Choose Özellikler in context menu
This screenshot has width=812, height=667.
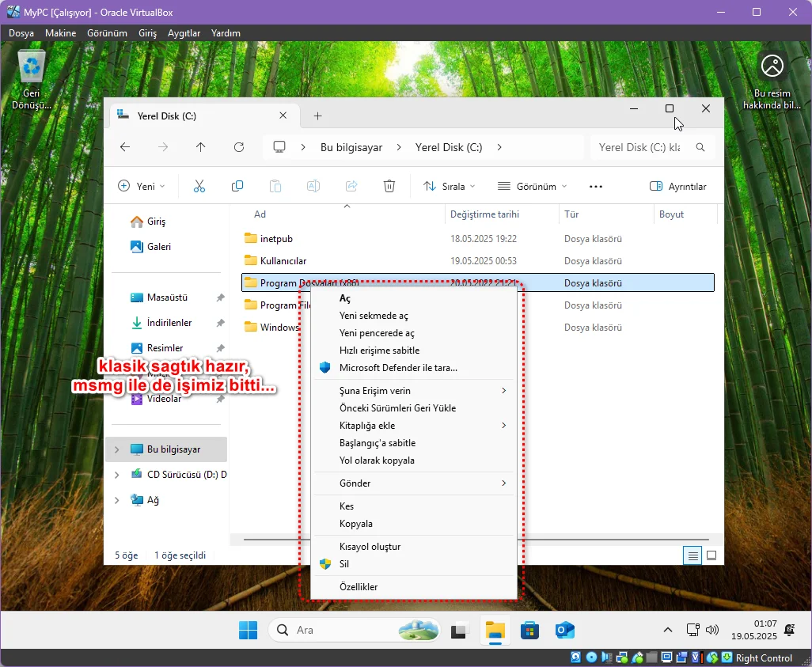tap(414, 587)
